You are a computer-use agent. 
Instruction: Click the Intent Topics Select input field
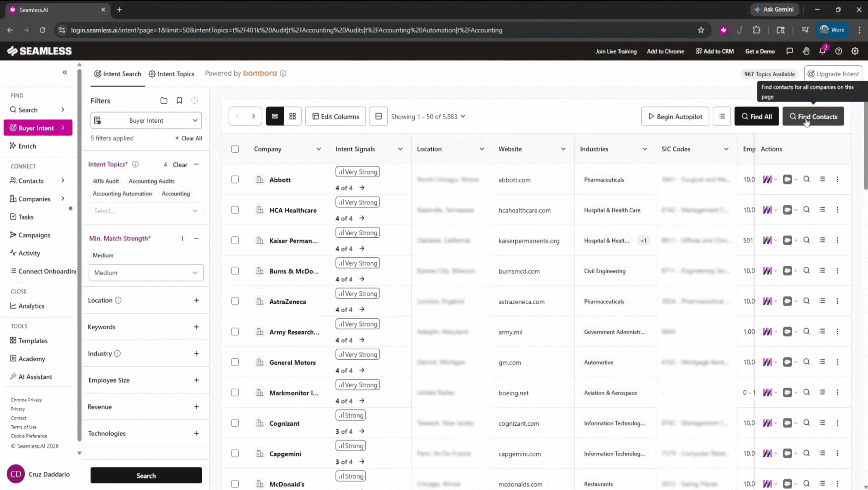tap(146, 211)
